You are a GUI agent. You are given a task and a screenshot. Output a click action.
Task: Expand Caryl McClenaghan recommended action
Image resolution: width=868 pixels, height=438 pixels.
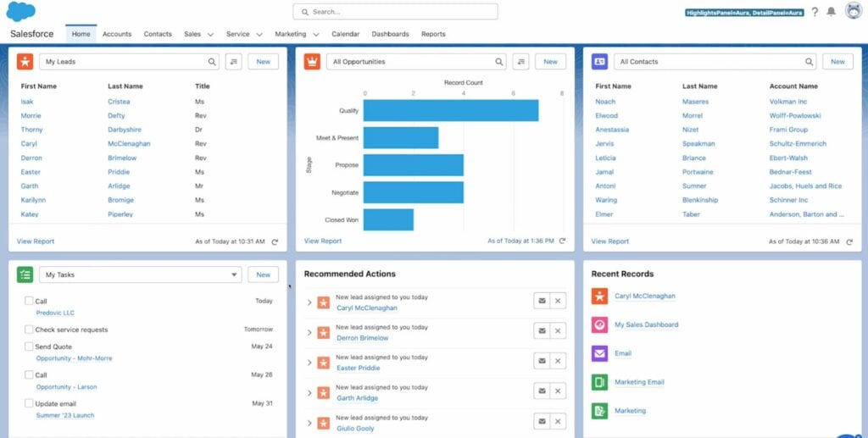(x=309, y=302)
